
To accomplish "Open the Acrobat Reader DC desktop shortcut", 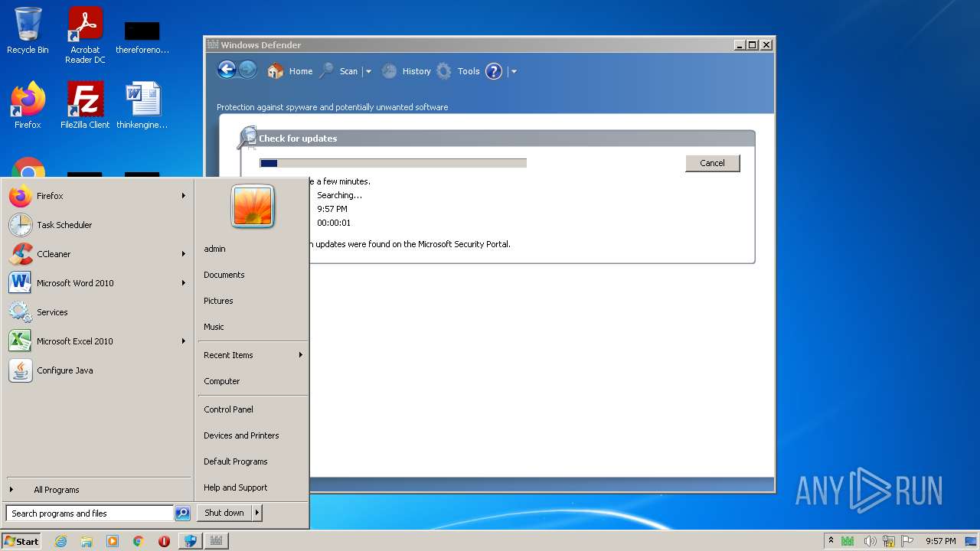I will 85,35.
